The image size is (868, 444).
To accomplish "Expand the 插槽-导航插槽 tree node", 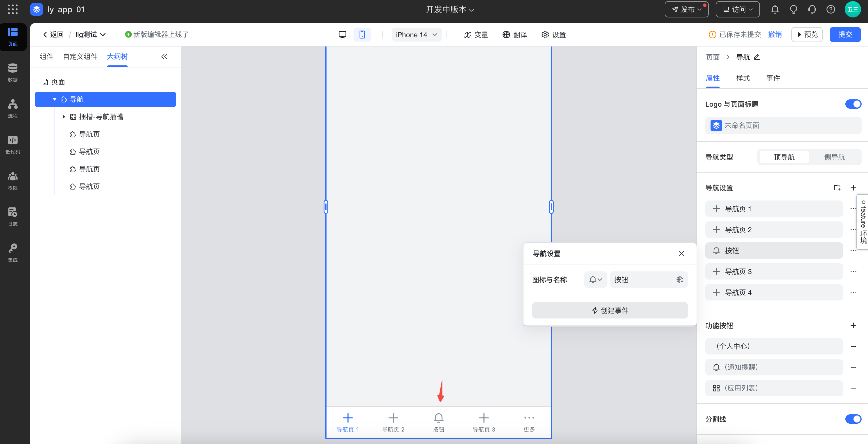I will click(64, 117).
